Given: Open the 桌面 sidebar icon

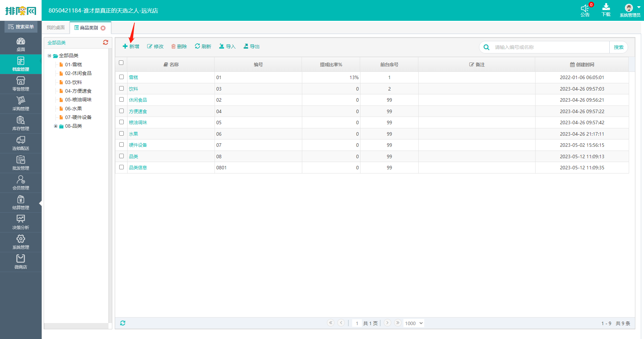Looking at the screenshot, I should (21, 44).
